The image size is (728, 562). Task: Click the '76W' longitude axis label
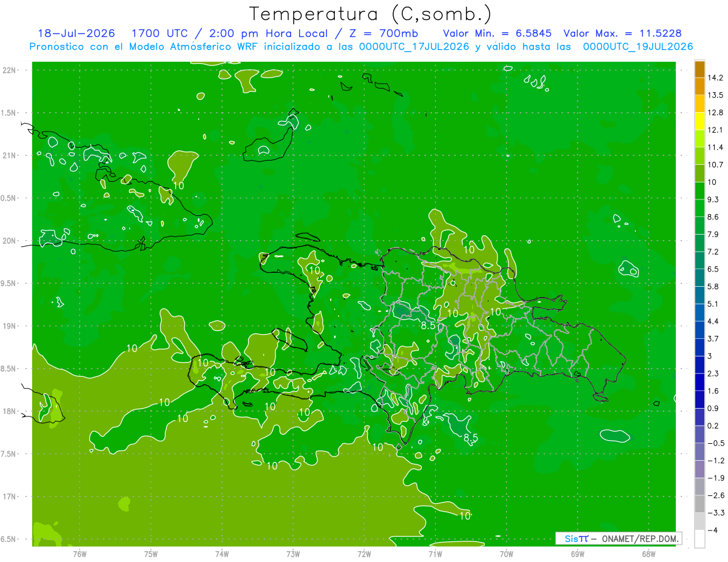79,554
